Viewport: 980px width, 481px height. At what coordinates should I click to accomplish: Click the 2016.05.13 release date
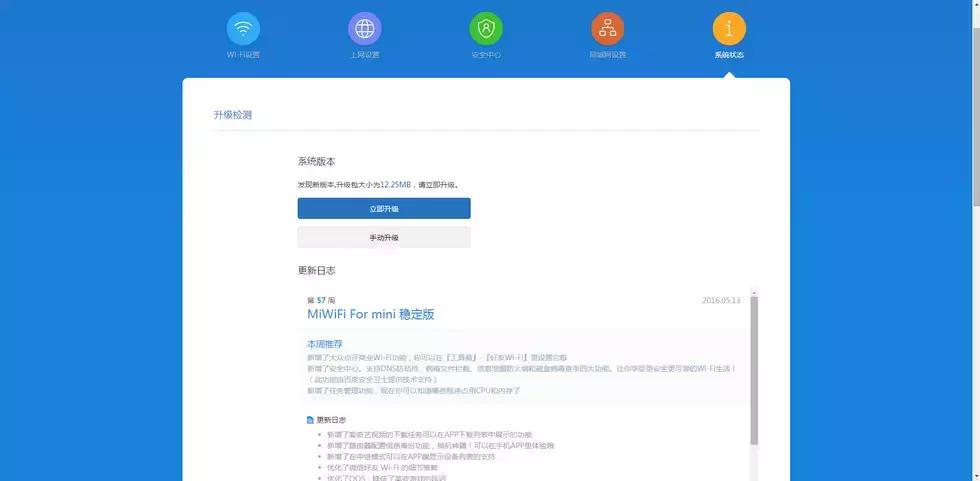(x=721, y=300)
